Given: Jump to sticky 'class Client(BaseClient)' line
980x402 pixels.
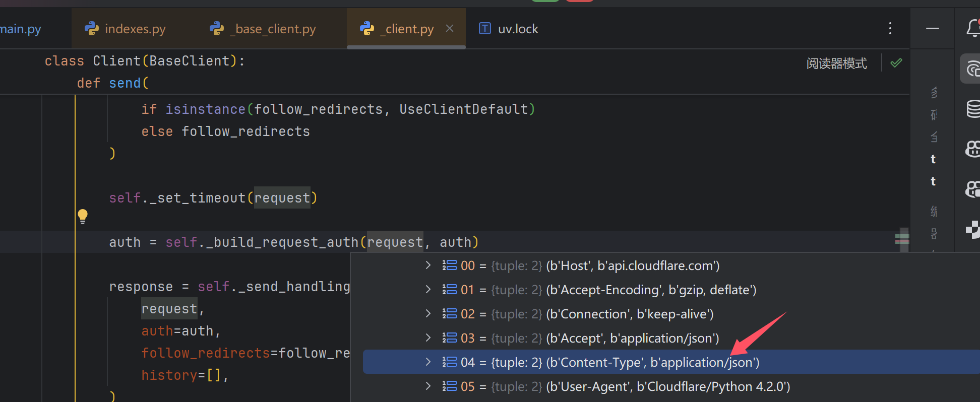Looking at the screenshot, I should 145,61.
